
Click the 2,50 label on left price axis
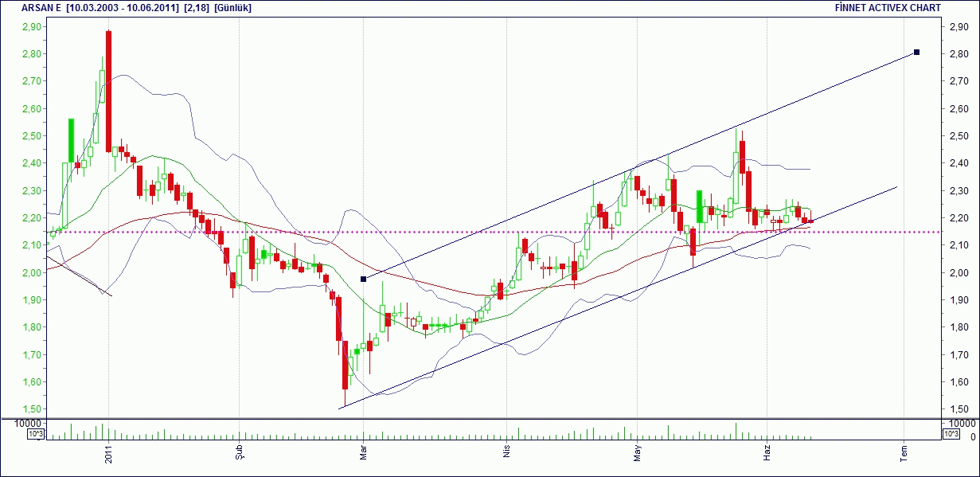31,136
